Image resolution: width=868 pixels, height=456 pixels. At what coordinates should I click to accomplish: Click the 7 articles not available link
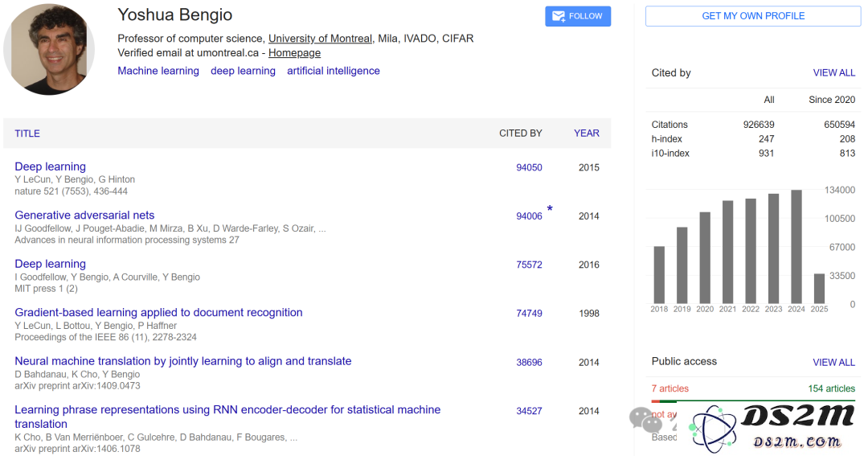click(x=669, y=388)
